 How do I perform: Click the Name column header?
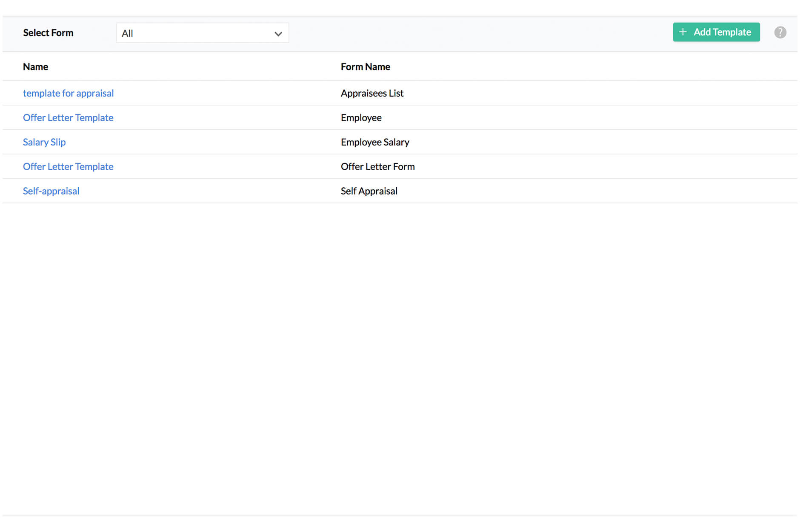pos(35,66)
